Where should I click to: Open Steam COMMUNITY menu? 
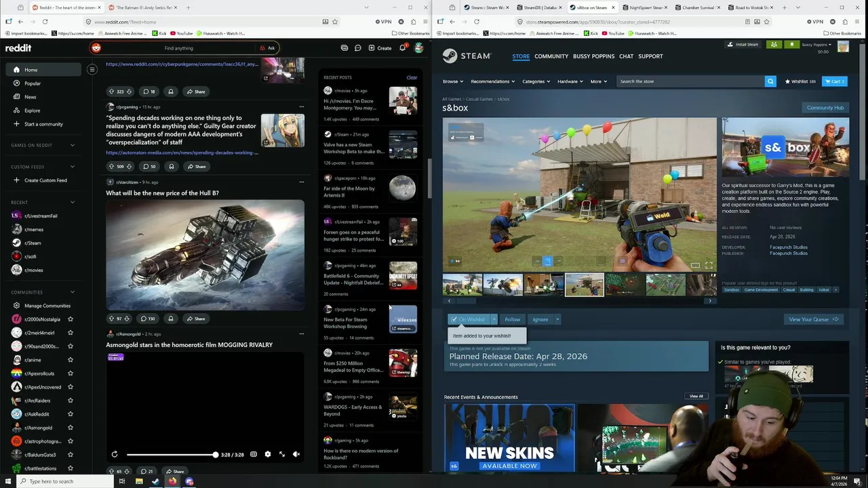[x=551, y=56]
